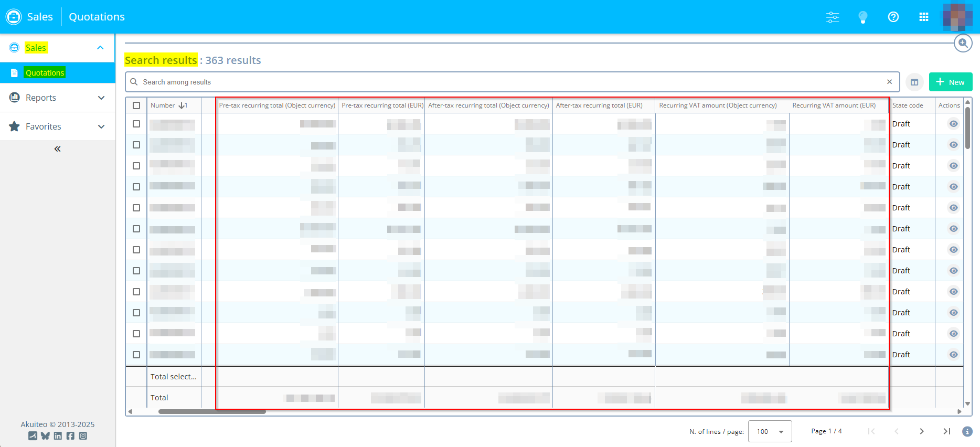Go to the next results page
This screenshot has height=447, width=980.
click(x=922, y=431)
